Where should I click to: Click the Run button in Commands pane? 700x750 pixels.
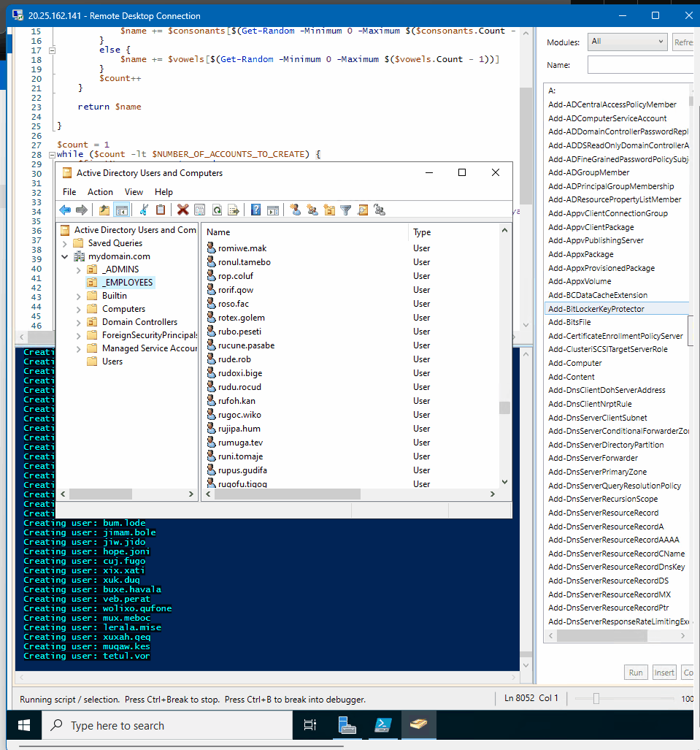pyautogui.click(x=636, y=673)
